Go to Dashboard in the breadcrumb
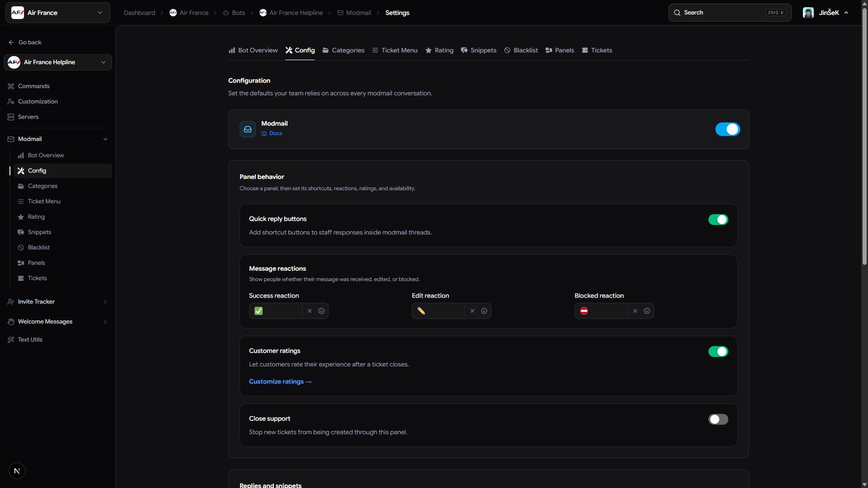The height and width of the screenshot is (488, 868). click(139, 13)
